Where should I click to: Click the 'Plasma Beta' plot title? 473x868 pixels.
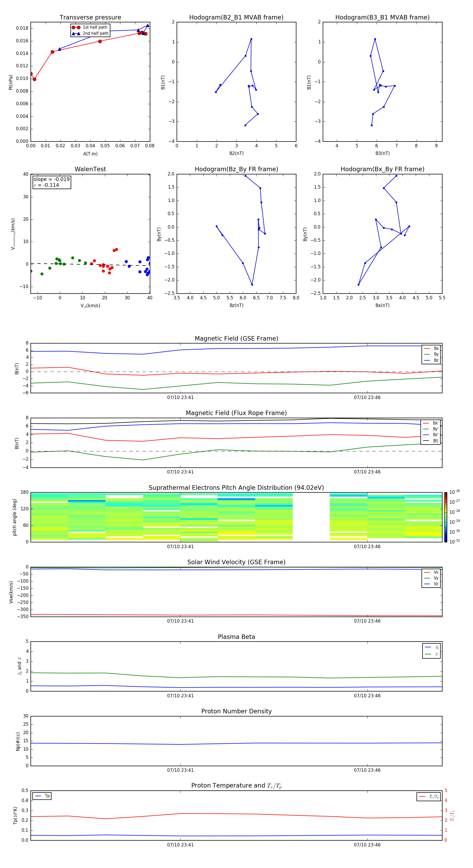tap(236, 637)
